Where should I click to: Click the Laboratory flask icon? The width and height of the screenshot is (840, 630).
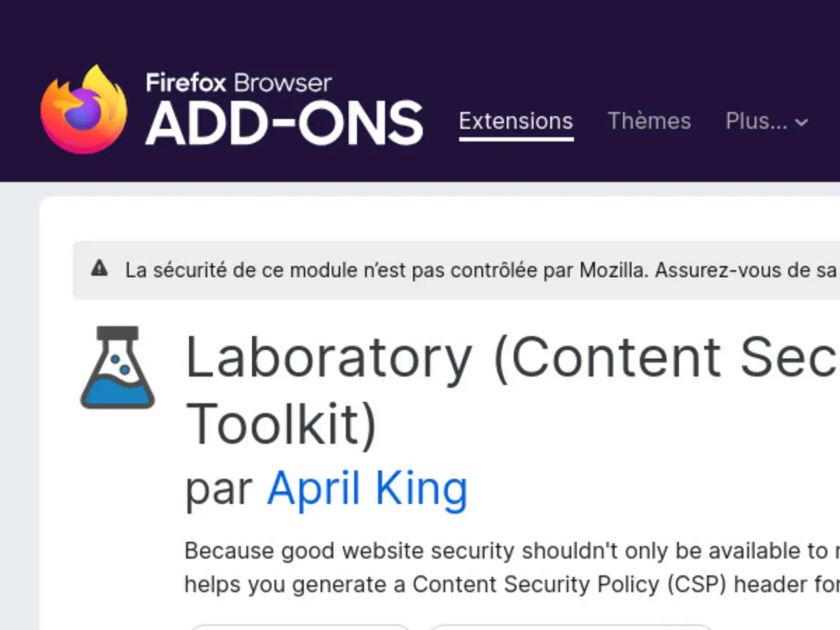click(x=117, y=367)
